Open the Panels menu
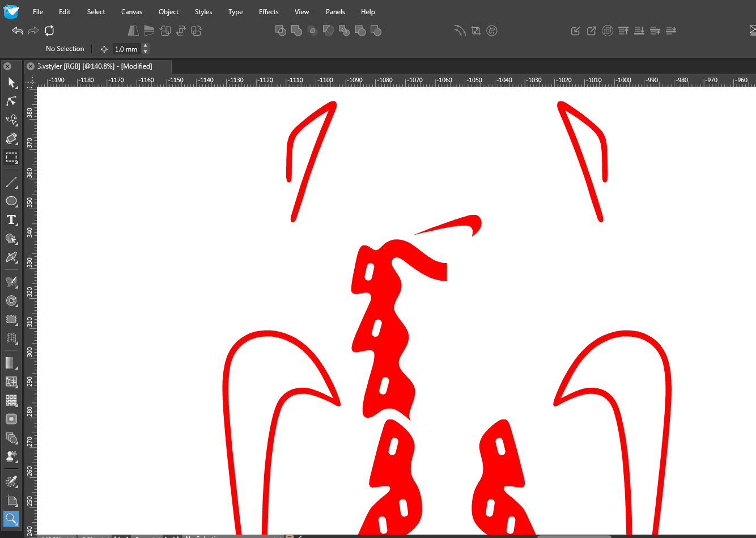This screenshot has width=756, height=538. [335, 11]
